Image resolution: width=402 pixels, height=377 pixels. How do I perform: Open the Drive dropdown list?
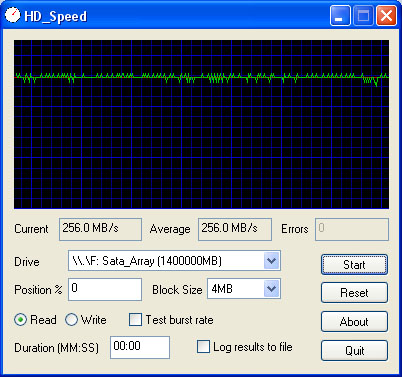[x=272, y=261]
